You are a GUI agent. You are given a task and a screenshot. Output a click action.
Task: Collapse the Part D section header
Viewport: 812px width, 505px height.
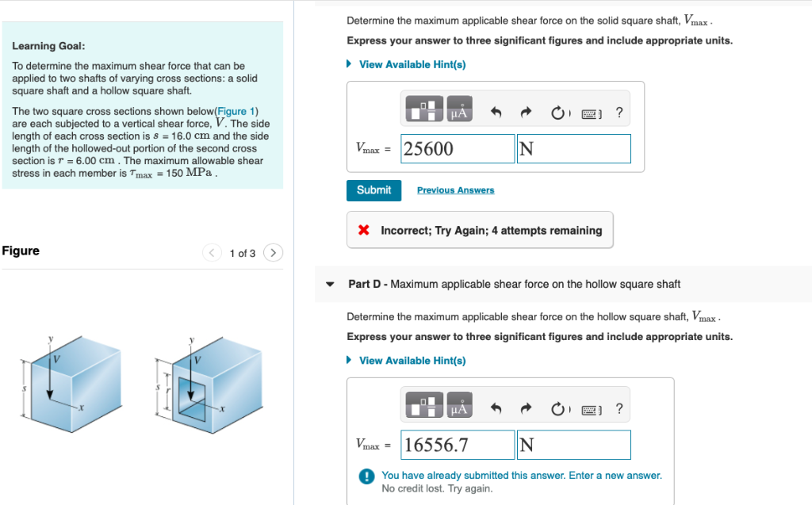click(329, 284)
